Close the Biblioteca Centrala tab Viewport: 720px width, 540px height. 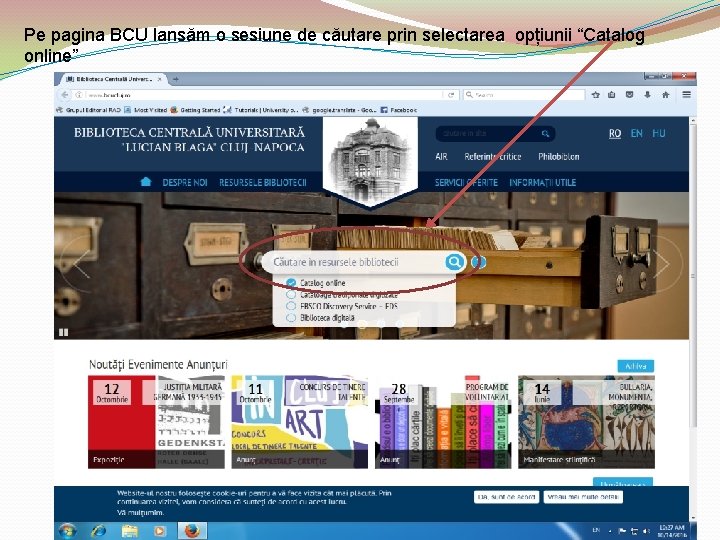coord(159,79)
